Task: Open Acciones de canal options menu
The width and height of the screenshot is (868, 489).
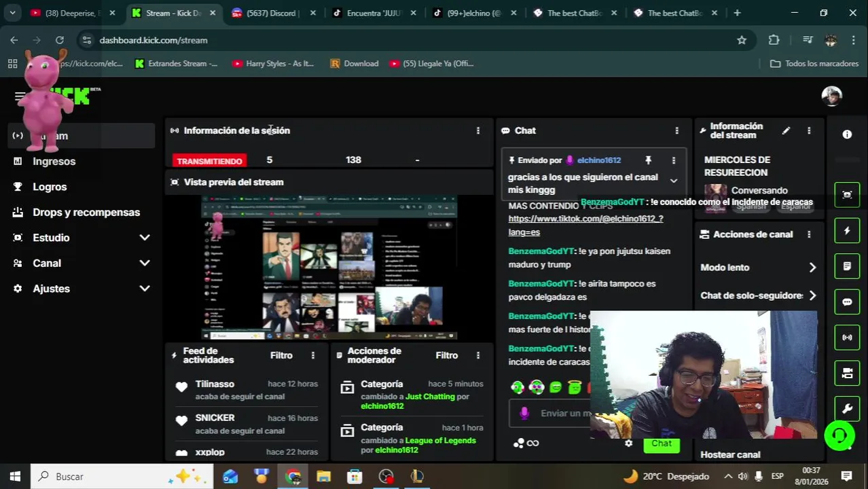Action: point(809,234)
